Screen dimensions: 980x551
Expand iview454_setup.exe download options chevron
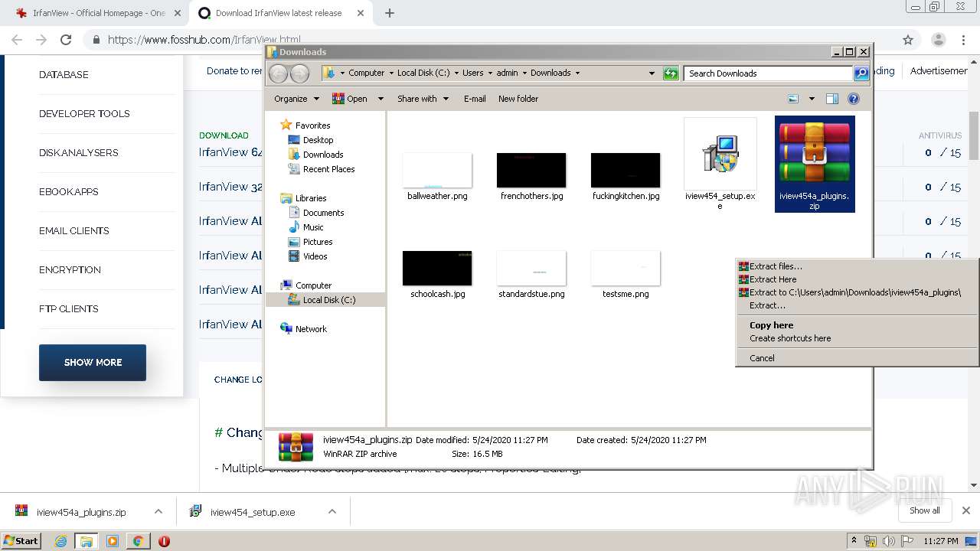pos(332,512)
